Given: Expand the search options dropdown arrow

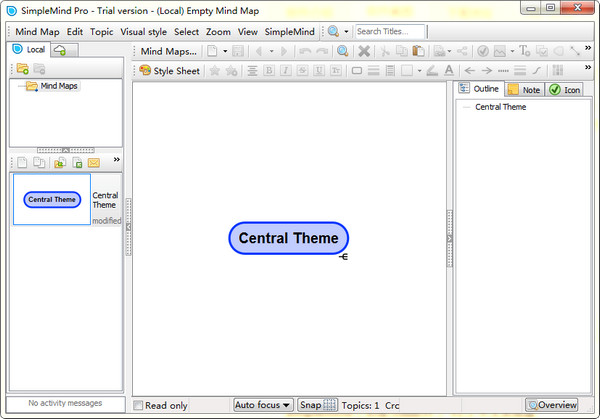Looking at the screenshot, I should (x=346, y=32).
